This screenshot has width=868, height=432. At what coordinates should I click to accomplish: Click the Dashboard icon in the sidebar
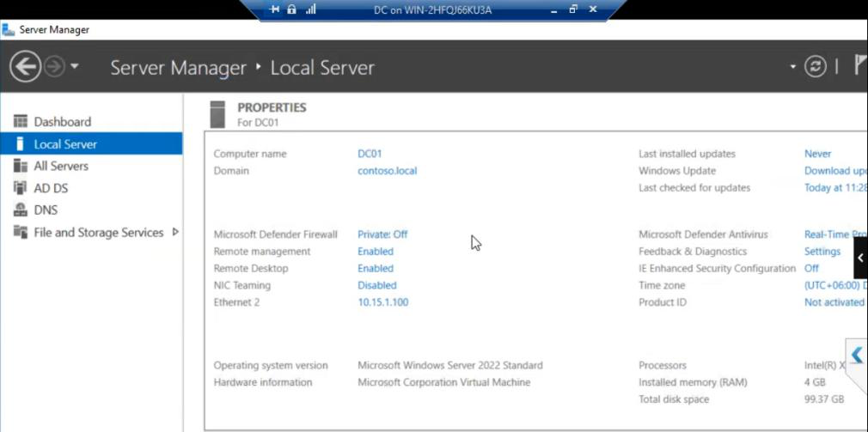(21, 121)
